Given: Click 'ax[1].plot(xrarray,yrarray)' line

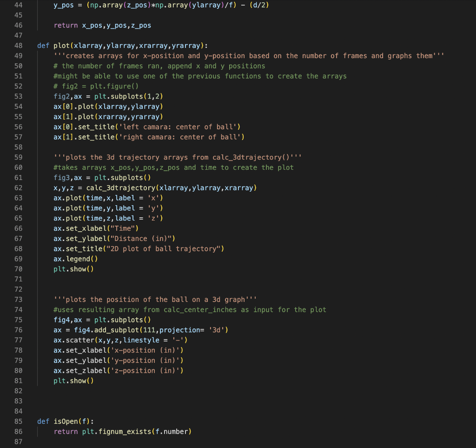Looking at the screenshot, I should click(108, 117).
